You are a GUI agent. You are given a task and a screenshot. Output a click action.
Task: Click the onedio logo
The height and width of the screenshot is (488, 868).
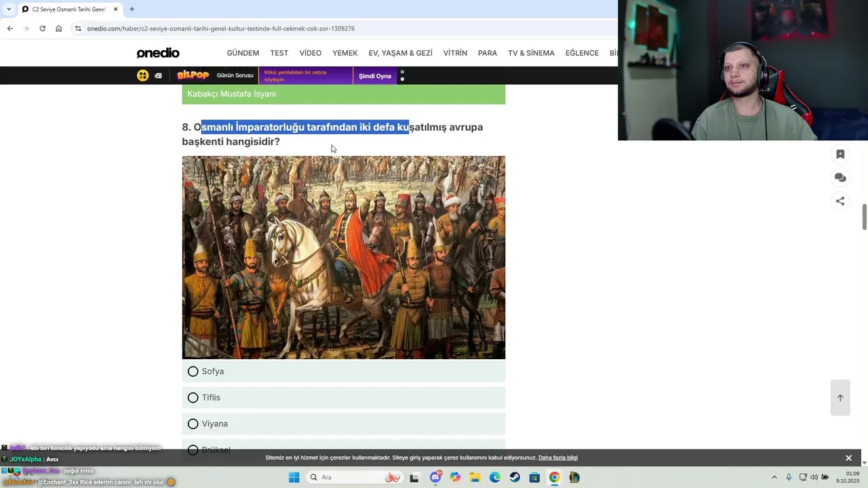tap(158, 53)
